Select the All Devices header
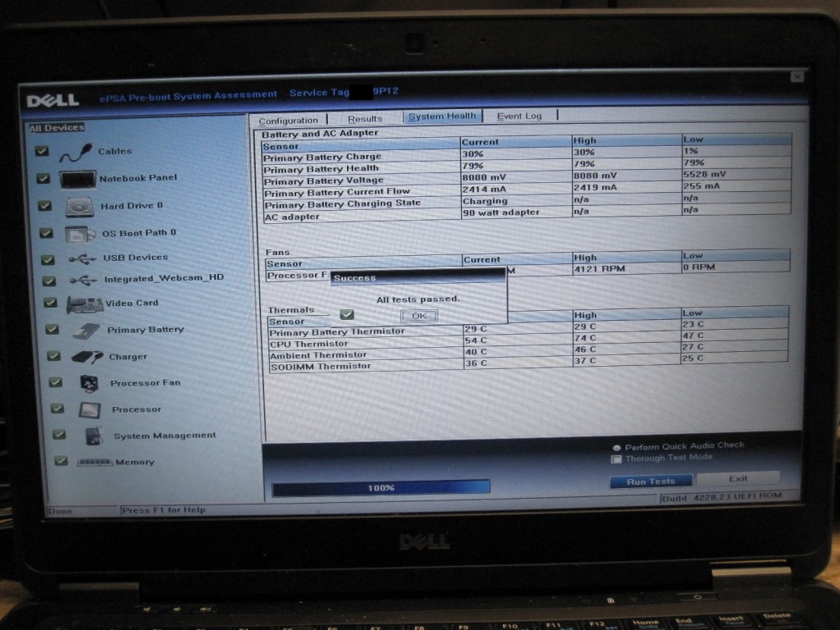840x630 pixels. pos(57,127)
